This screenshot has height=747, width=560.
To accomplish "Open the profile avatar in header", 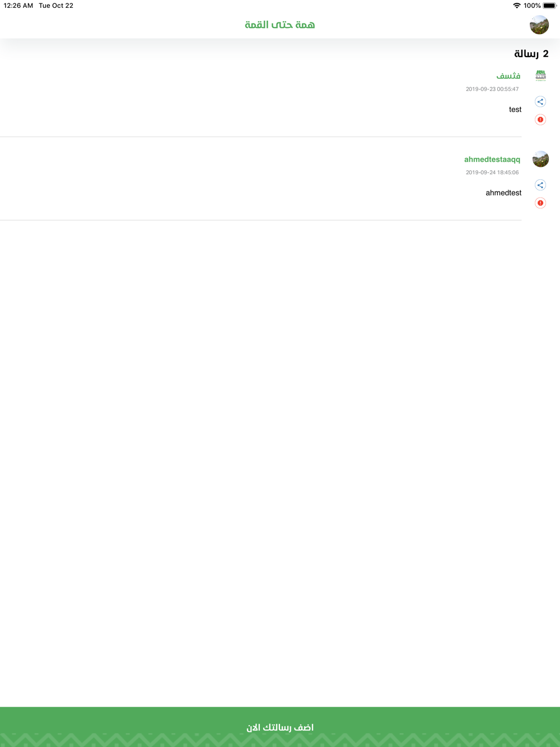I will click(x=539, y=25).
